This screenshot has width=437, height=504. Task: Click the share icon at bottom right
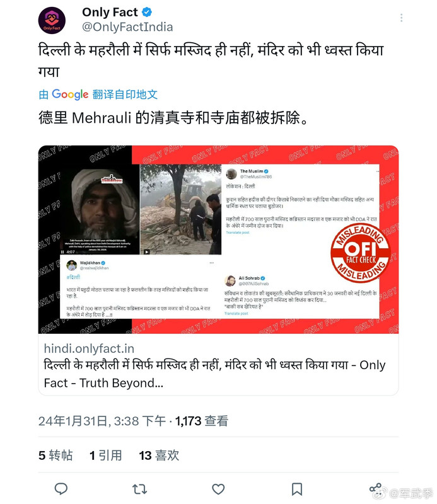(375, 489)
